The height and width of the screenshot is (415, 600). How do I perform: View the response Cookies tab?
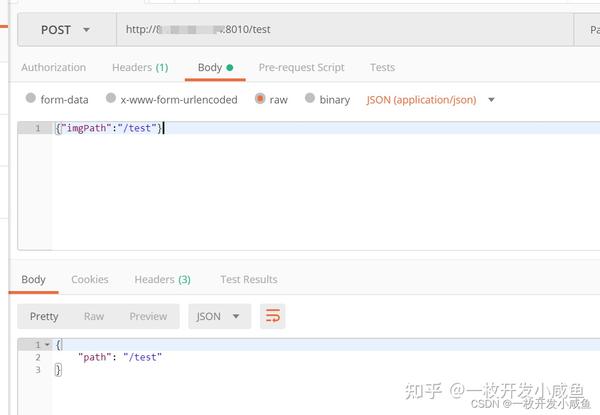(x=90, y=279)
